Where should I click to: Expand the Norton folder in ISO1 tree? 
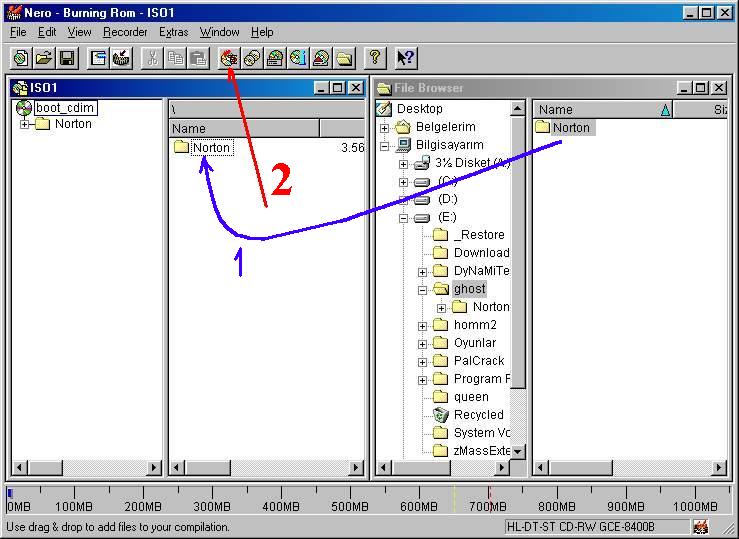(x=25, y=124)
